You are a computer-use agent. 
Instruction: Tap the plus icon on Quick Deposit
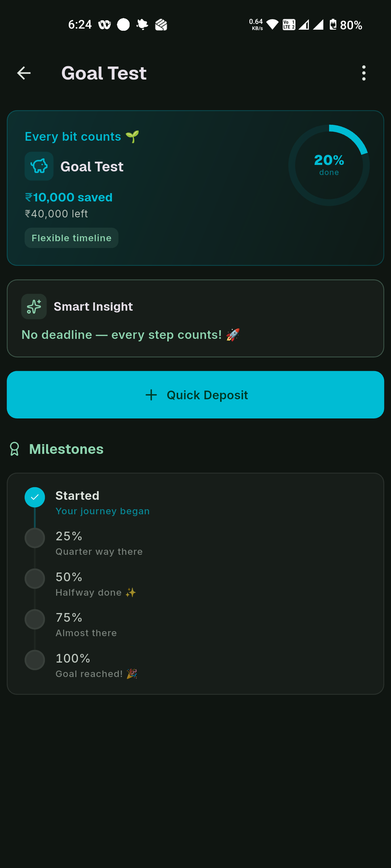click(151, 395)
